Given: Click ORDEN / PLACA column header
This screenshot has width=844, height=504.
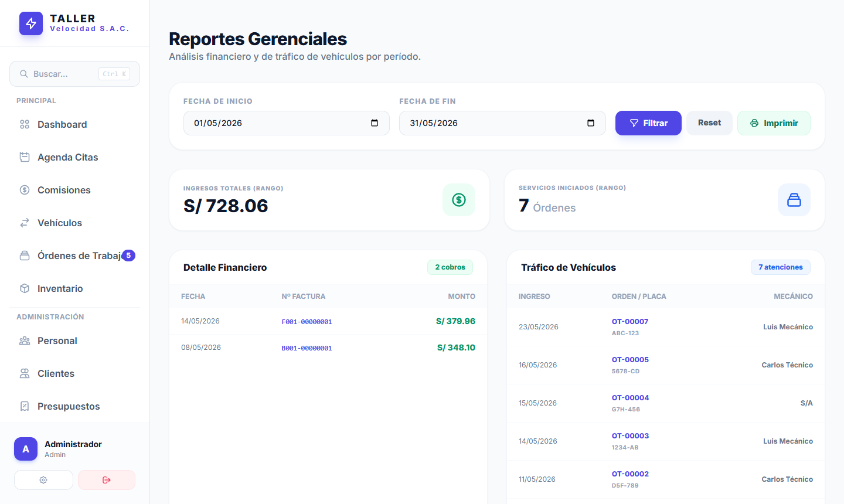Looking at the screenshot, I should pos(639,297).
